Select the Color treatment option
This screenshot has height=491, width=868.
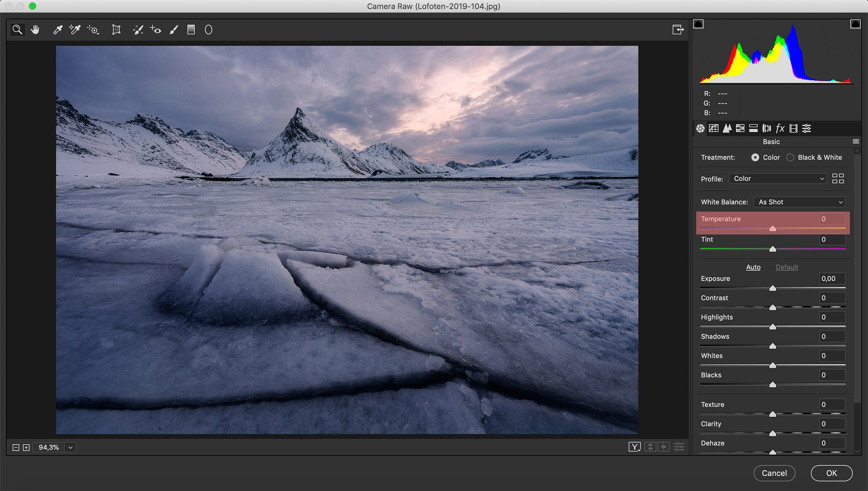[756, 157]
